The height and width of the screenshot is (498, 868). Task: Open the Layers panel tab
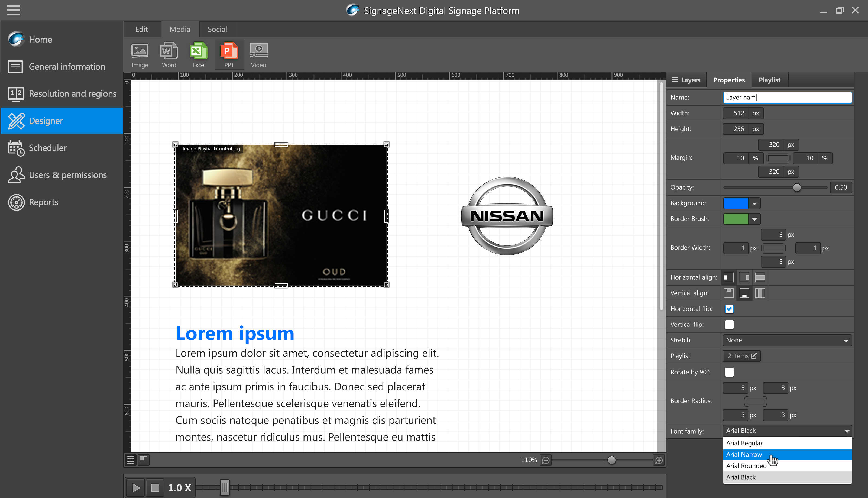pos(686,80)
